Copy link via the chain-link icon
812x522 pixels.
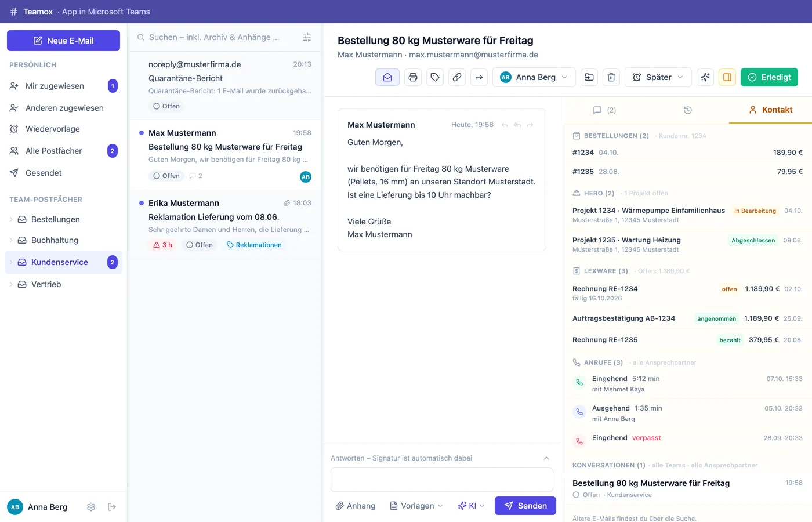tap(457, 77)
